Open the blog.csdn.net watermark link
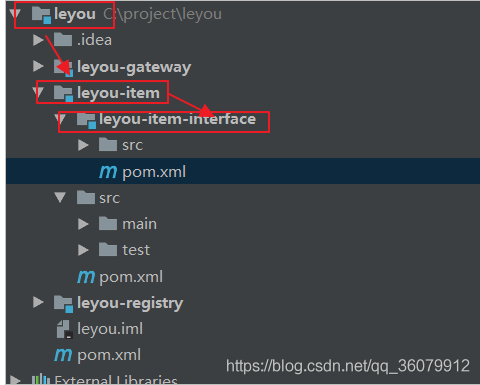 click(x=348, y=366)
